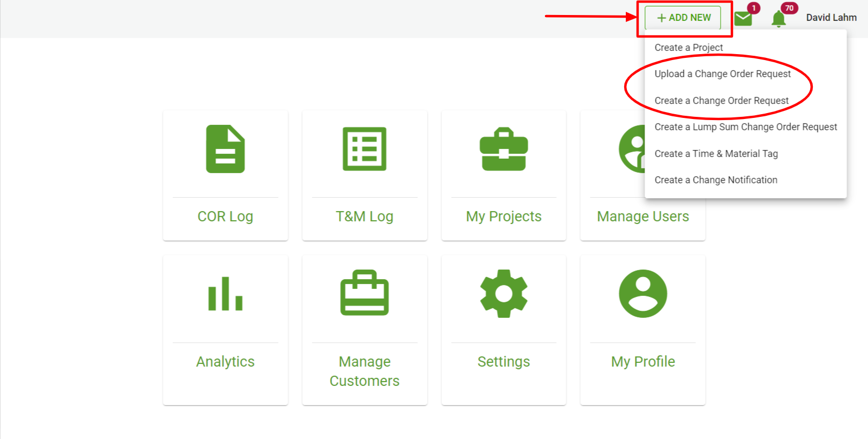The width and height of the screenshot is (868, 439).
Task: Choose Upload a Change Order Request
Action: coord(722,74)
